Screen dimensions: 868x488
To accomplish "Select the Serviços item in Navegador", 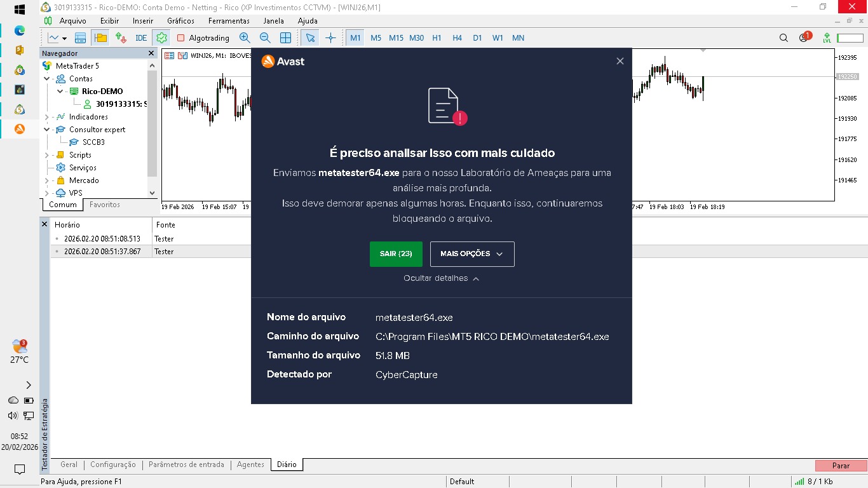I will click(x=83, y=168).
